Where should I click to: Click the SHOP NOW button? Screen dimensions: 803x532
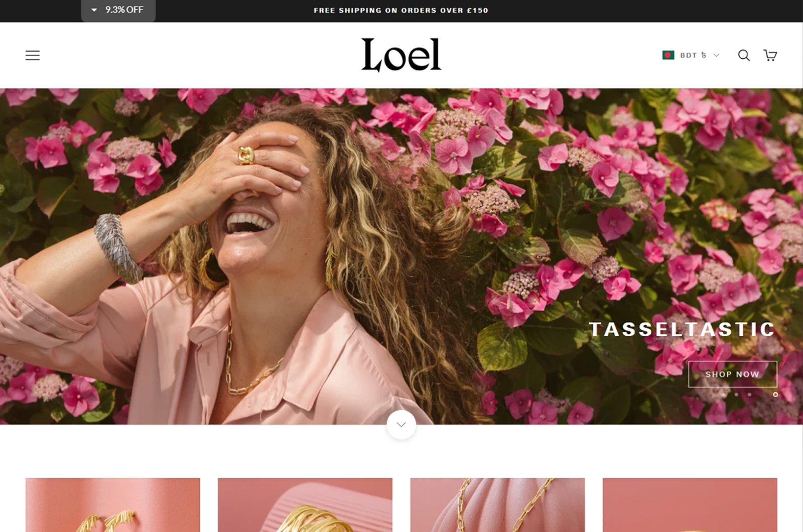732,374
